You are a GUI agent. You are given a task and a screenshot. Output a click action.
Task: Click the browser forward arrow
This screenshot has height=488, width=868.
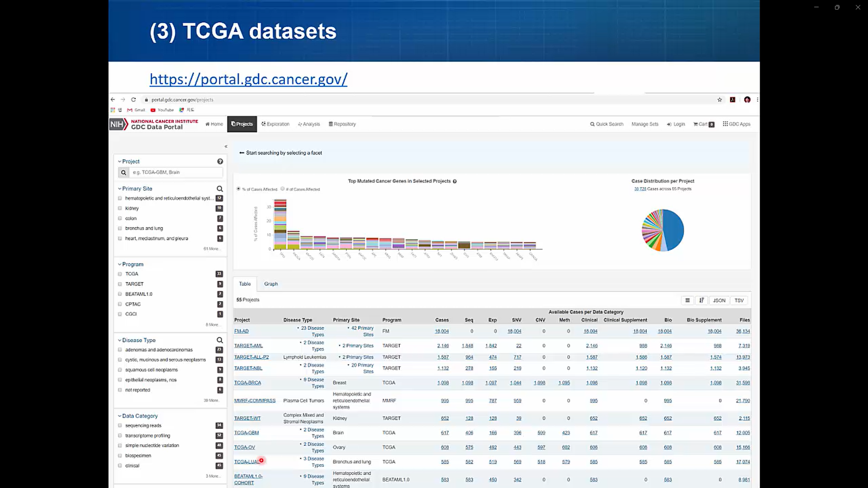pyautogui.click(x=123, y=99)
